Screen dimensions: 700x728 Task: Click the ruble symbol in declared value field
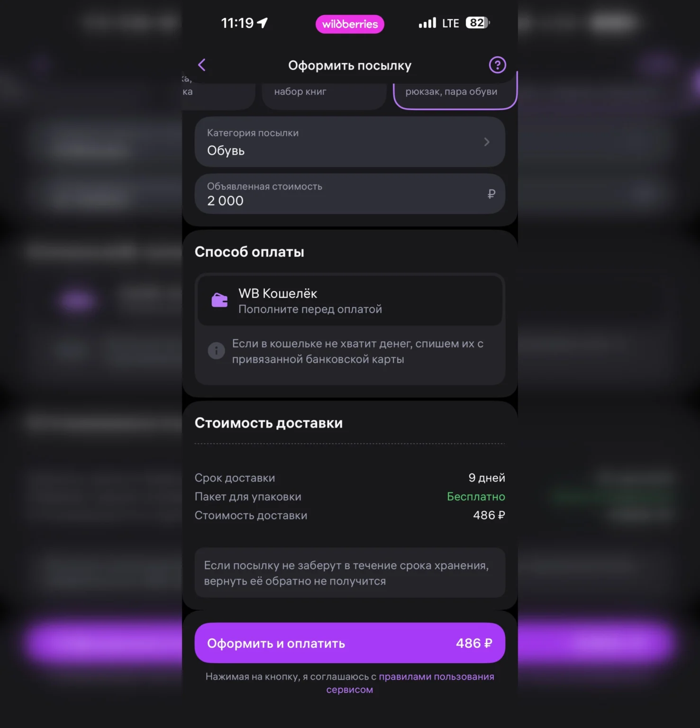point(491,194)
